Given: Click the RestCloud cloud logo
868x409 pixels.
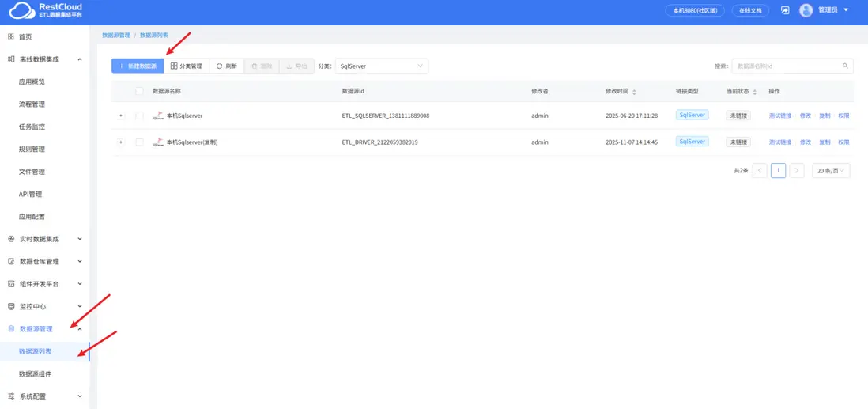Looking at the screenshot, I should pyautogui.click(x=21, y=10).
